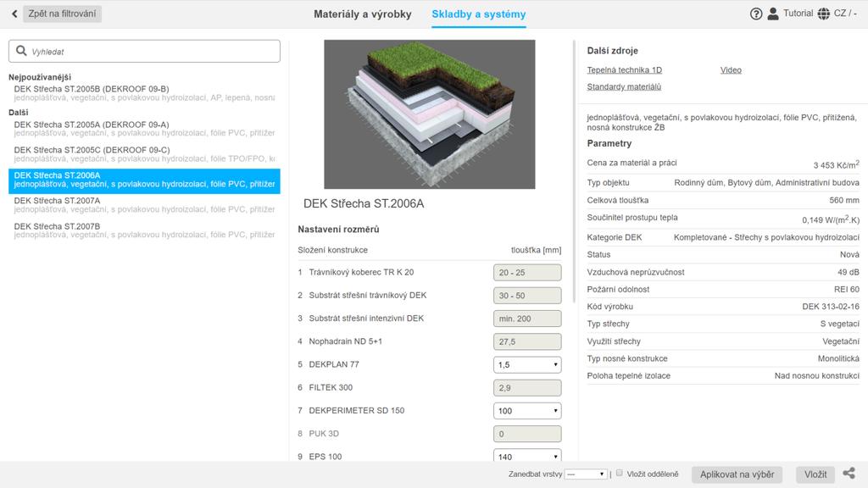Click layer name Trávníkový koberec TR K 20

pyautogui.click(x=361, y=272)
